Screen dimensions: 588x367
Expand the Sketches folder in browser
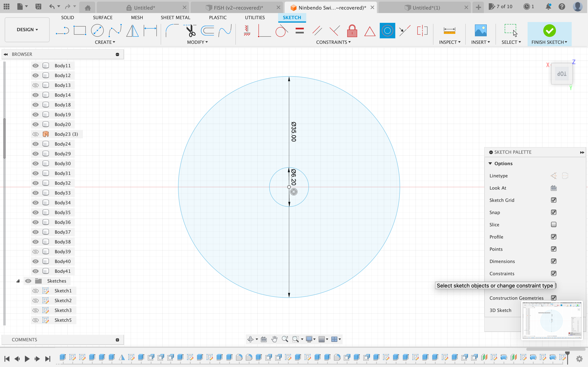(18, 281)
